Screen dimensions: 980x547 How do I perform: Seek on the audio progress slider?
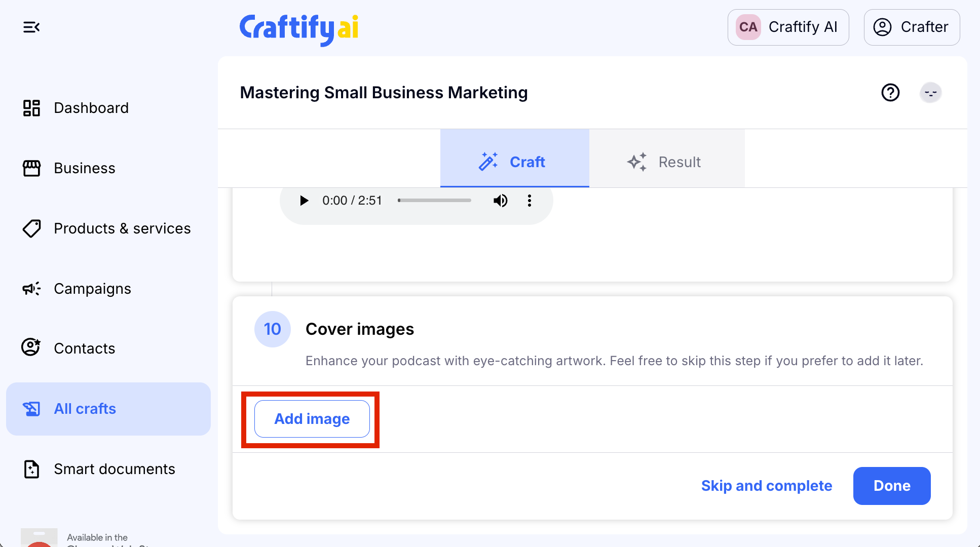point(435,201)
